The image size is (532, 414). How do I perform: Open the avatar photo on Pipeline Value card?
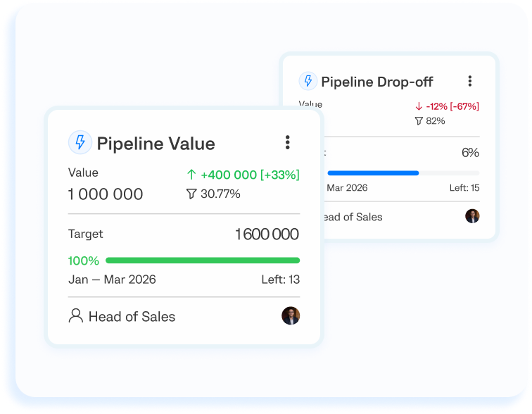[x=291, y=315]
